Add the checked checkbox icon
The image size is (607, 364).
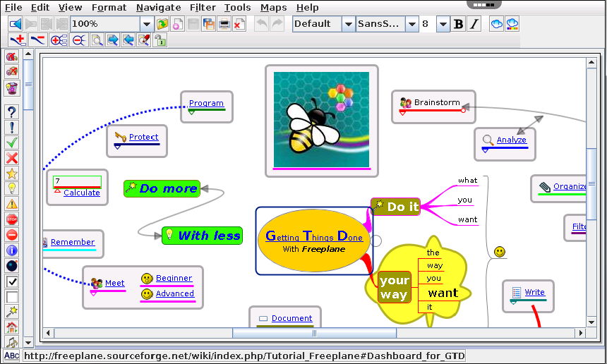tap(12, 281)
